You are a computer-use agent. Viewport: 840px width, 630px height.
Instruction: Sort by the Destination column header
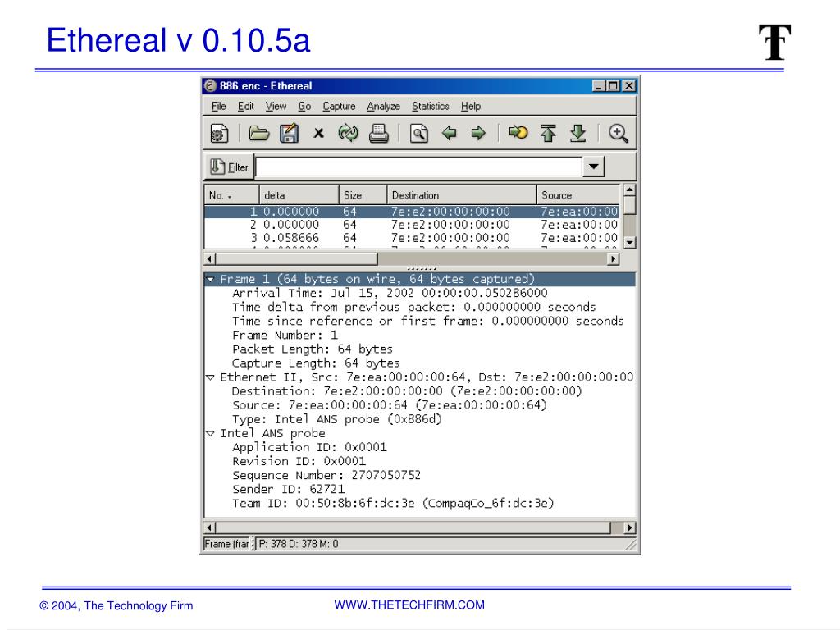click(x=462, y=195)
